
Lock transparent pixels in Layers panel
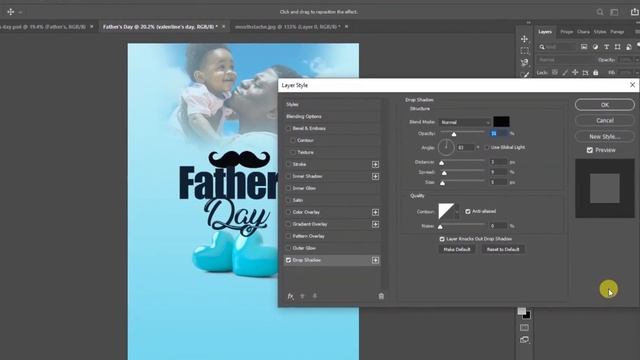[555, 72]
